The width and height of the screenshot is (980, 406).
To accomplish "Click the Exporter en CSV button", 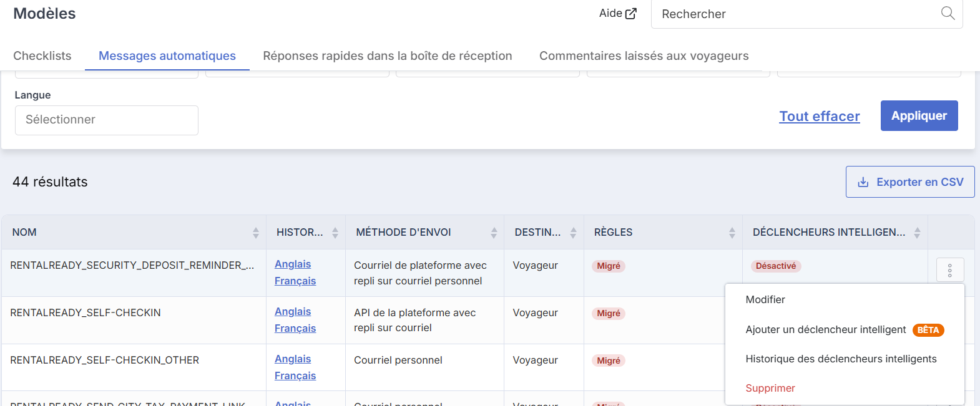I will pyautogui.click(x=910, y=182).
